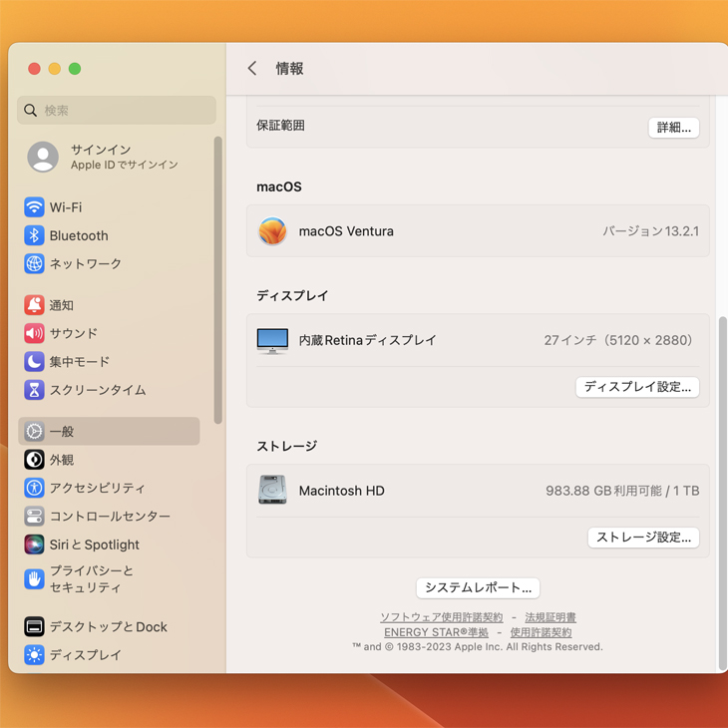The width and height of the screenshot is (728, 728).
Task: Click バージョン 13.2.1 text
Action: click(650, 231)
